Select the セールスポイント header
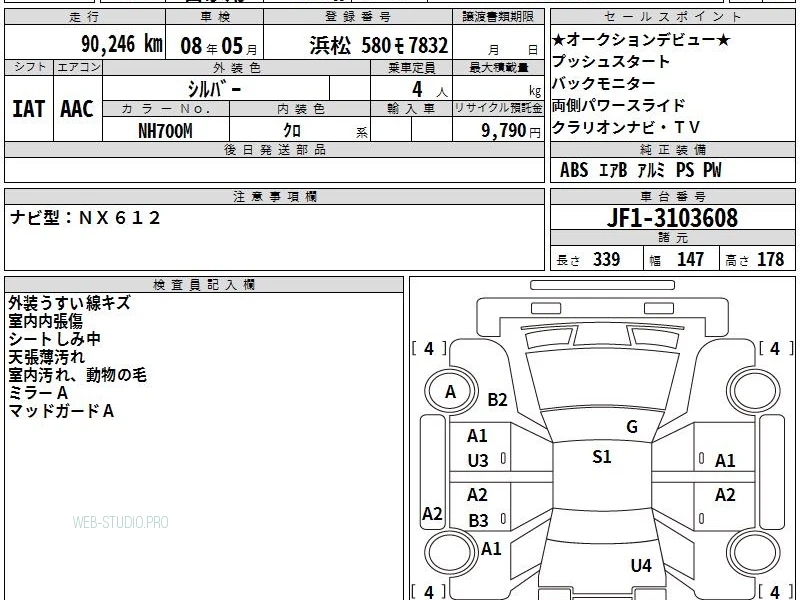Screen dimensions: 800x600 click(672, 17)
